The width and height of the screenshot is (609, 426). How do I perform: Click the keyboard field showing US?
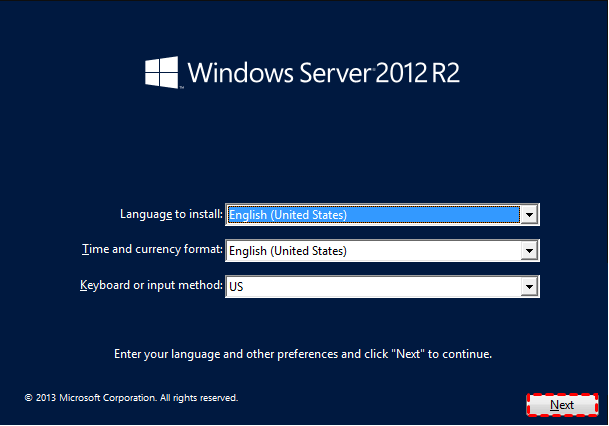(x=382, y=287)
